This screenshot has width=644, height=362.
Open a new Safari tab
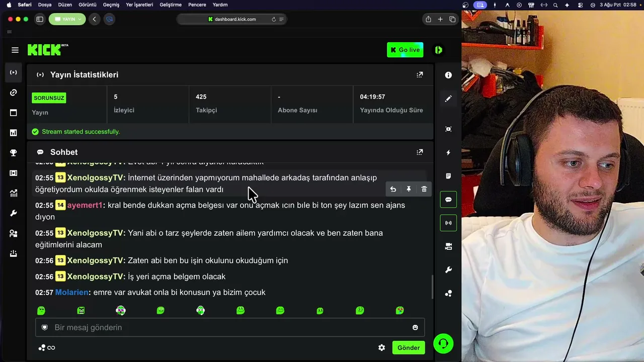tap(440, 19)
